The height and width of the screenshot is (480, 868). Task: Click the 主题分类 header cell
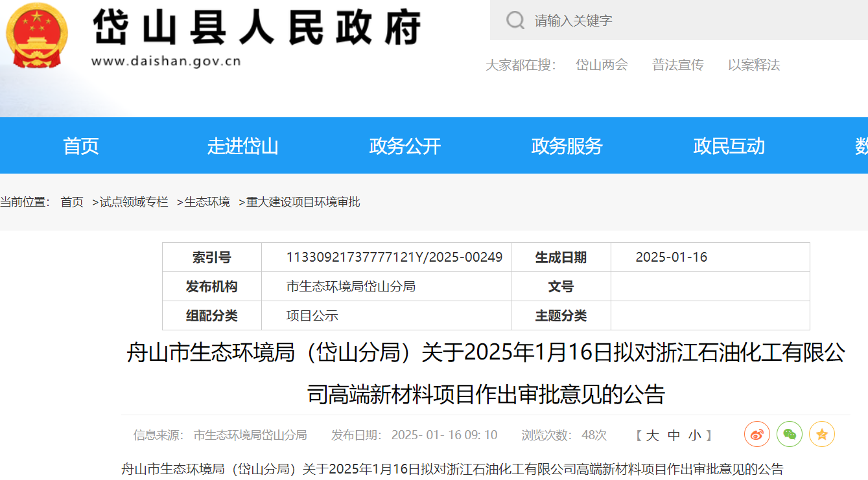561,316
